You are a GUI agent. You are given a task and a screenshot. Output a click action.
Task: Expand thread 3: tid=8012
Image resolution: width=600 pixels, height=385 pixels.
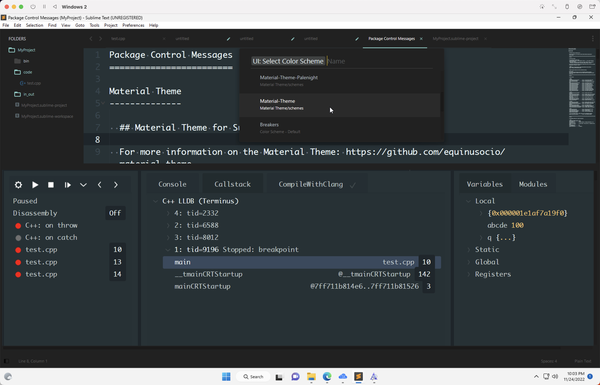coord(168,238)
